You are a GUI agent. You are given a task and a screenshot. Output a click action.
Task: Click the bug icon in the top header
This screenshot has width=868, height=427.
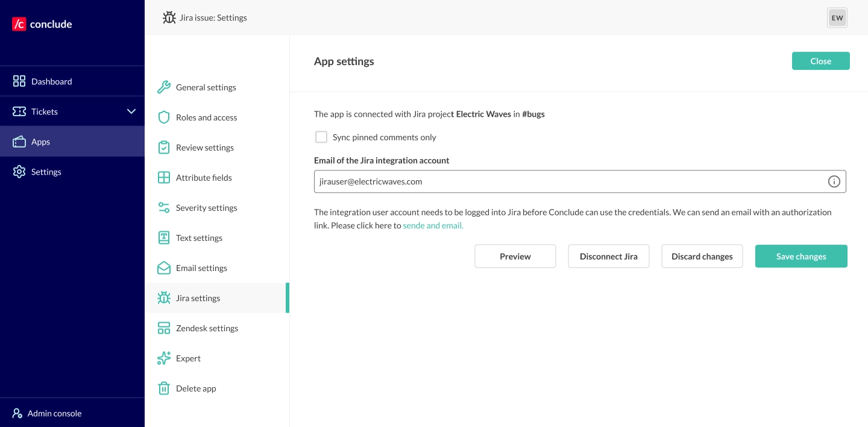[x=169, y=17]
